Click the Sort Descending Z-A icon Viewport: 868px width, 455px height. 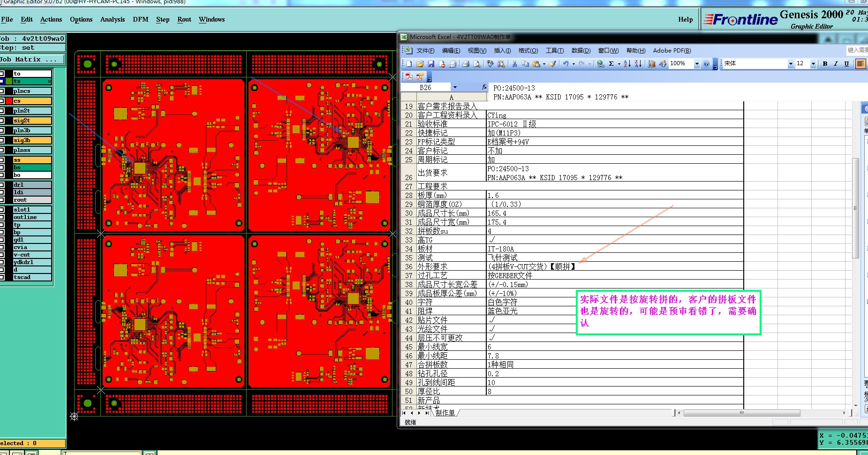[638, 64]
